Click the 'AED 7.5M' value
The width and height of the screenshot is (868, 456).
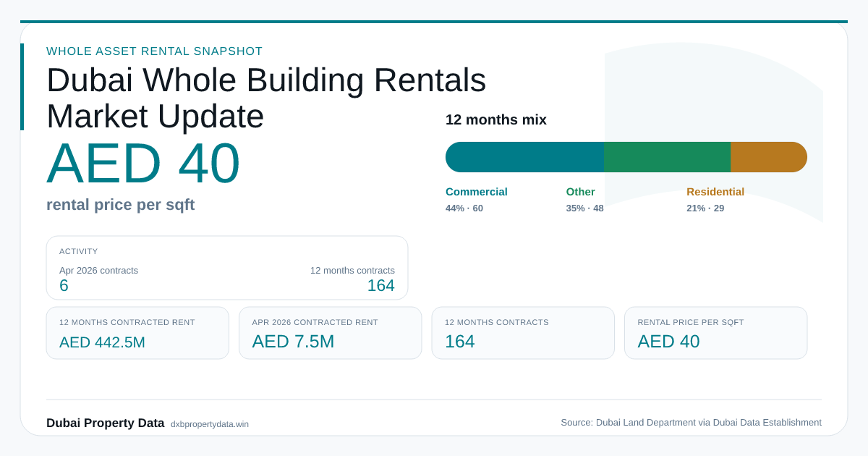(294, 342)
